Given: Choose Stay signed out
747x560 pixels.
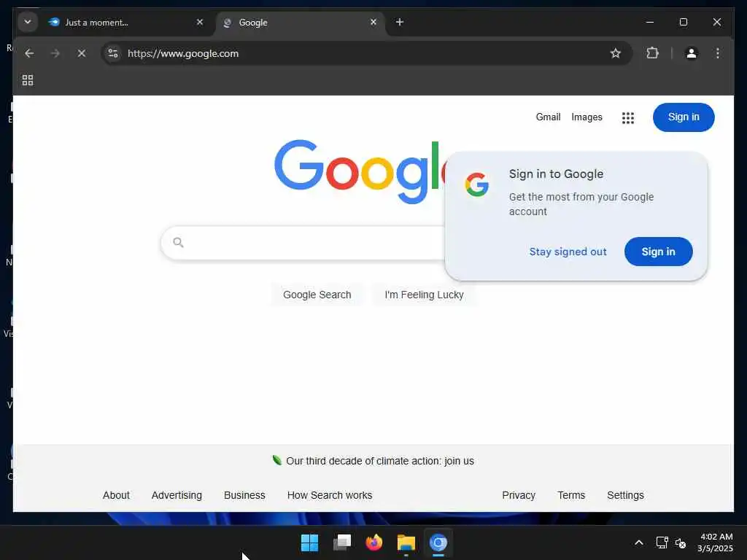Looking at the screenshot, I should pos(568,252).
